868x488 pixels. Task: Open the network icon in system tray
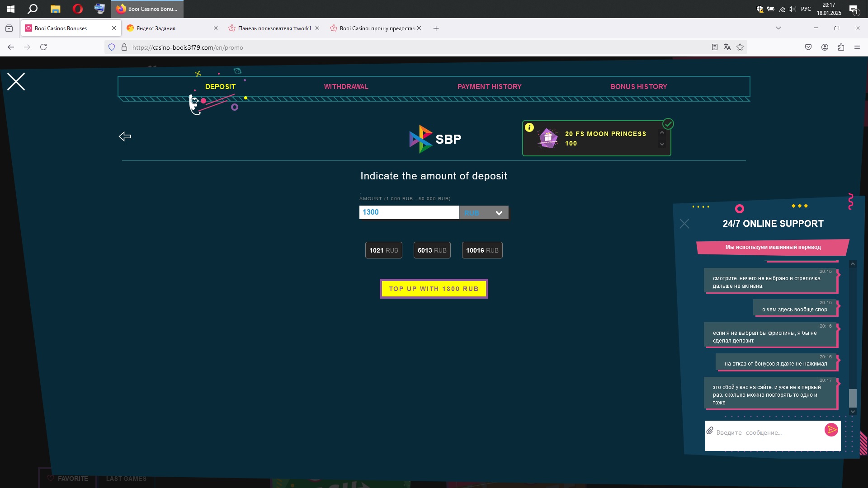coord(782,9)
